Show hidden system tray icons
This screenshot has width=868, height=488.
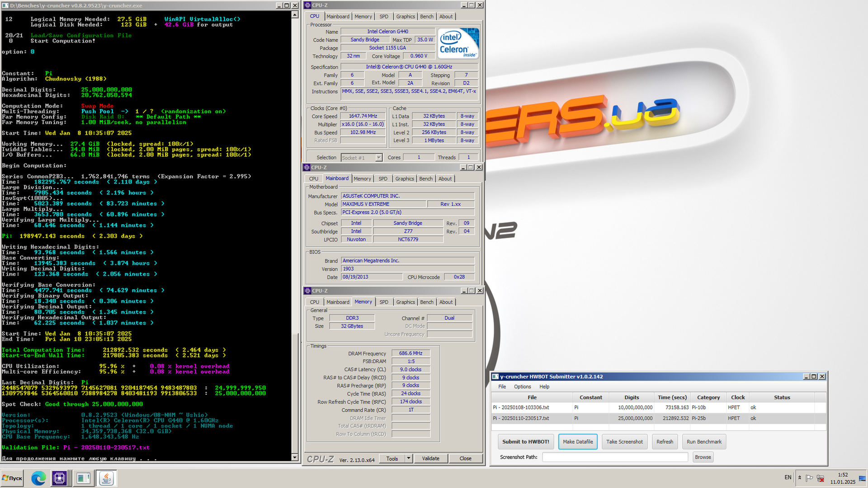tap(800, 478)
